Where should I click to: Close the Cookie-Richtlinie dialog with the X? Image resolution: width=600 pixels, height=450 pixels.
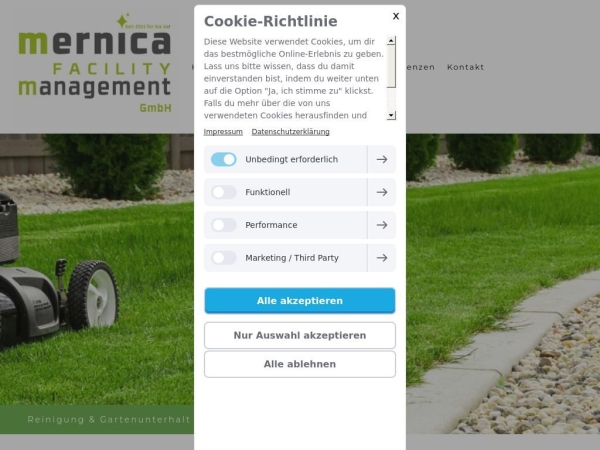click(x=396, y=16)
